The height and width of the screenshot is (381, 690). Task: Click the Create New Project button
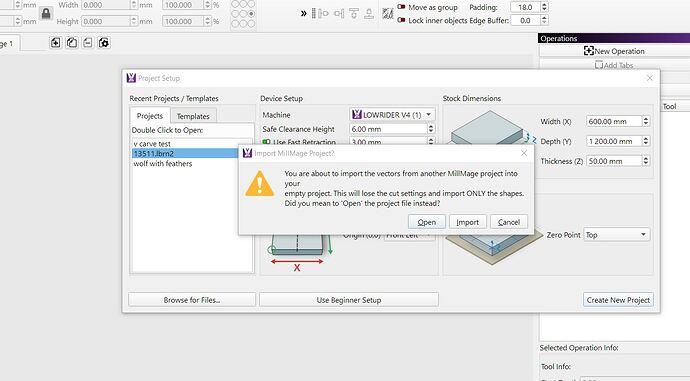pyautogui.click(x=618, y=300)
